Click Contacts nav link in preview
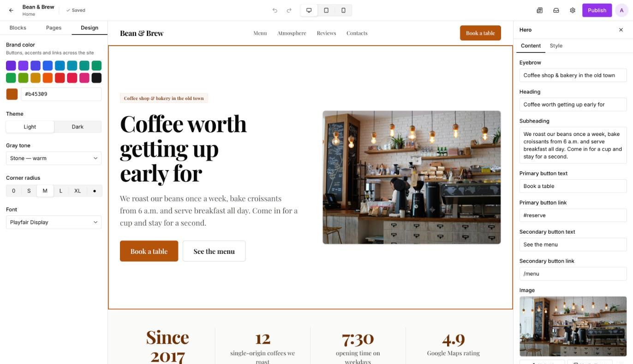The height and width of the screenshot is (364, 633). point(357,33)
